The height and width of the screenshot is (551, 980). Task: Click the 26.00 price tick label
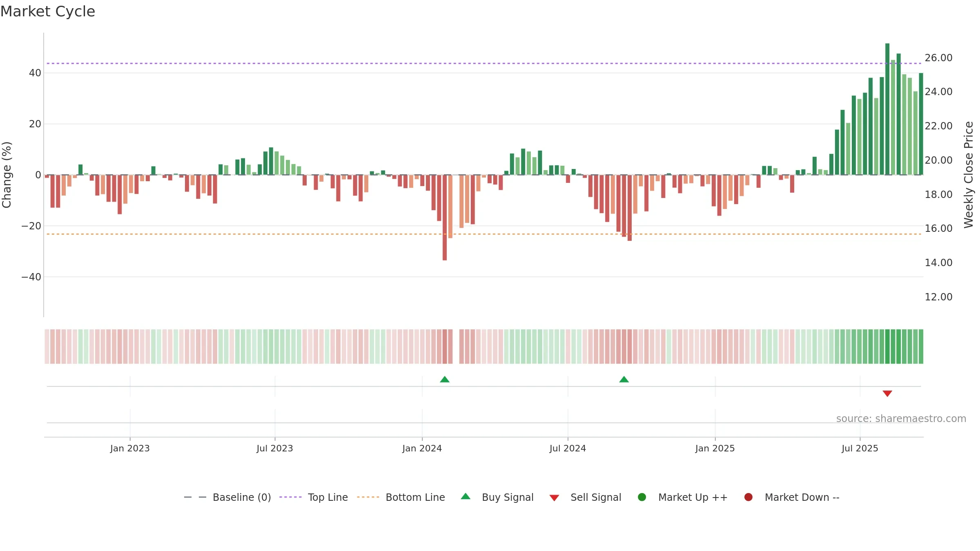click(939, 58)
